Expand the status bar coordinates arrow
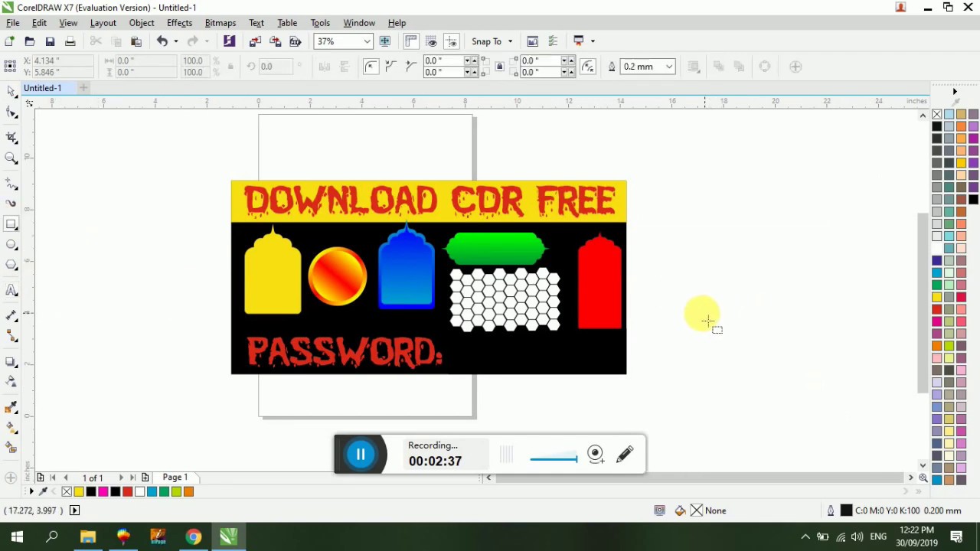The height and width of the screenshot is (551, 980). tap(74, 510)
